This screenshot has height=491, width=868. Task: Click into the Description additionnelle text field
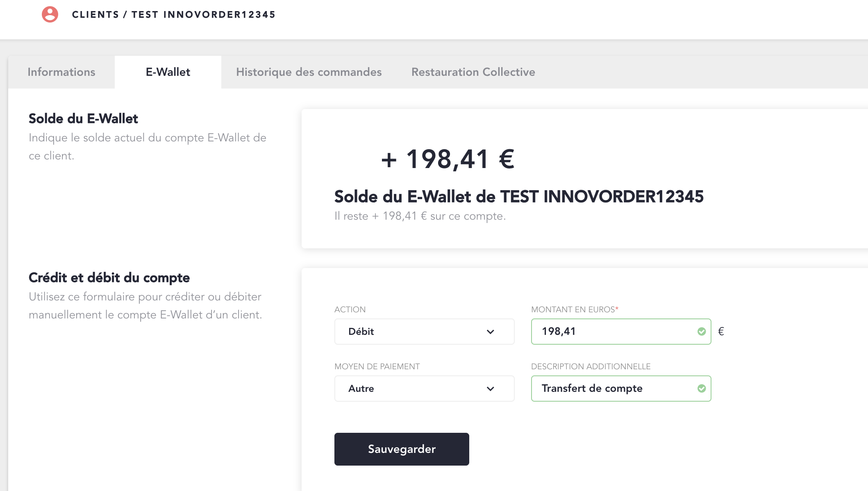coord(615,389)
